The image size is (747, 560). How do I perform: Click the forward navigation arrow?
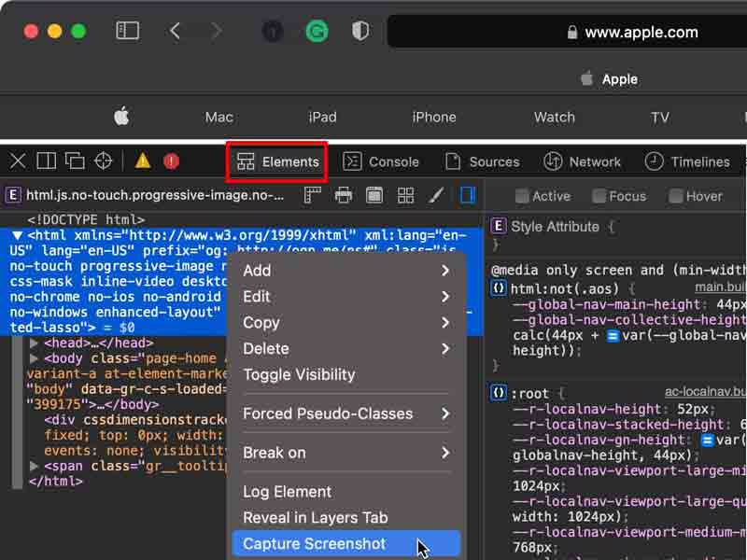[217, 31]
